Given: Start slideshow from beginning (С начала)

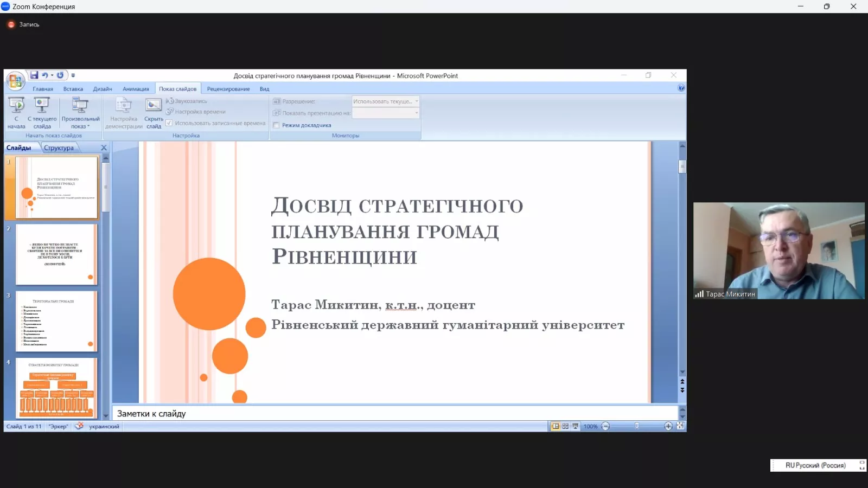Looking at the screenshot, I should coord(16,112).
